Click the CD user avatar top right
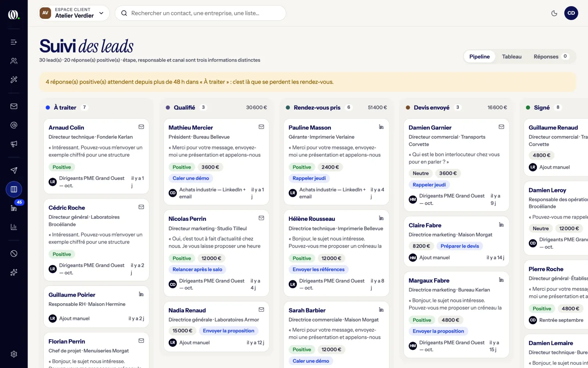The height and width of the screenshot is (368, 588). click(x=571, y=13)
